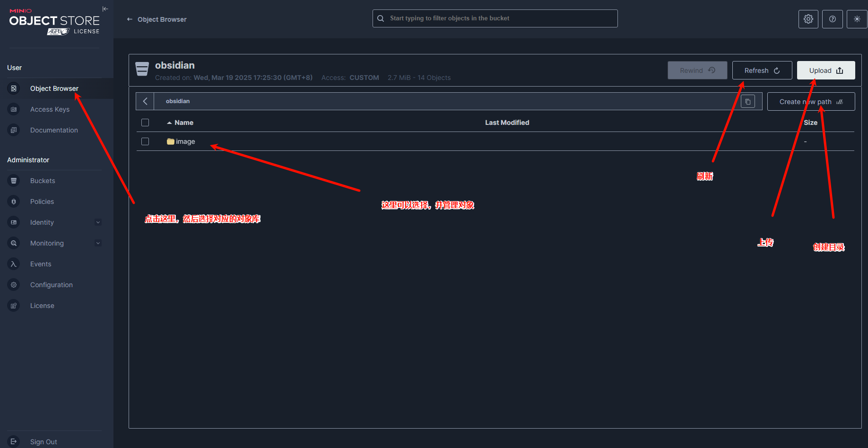Expand the Identity submenu
868x448 pixels.
click(x=98, y=222)
